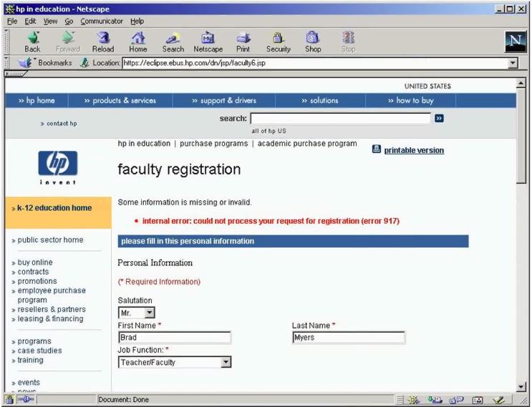Viewport: 532px width, 407px height.
Task: Open Address Book from component bar
Action: pyautogui.click(x=478, y=401)
